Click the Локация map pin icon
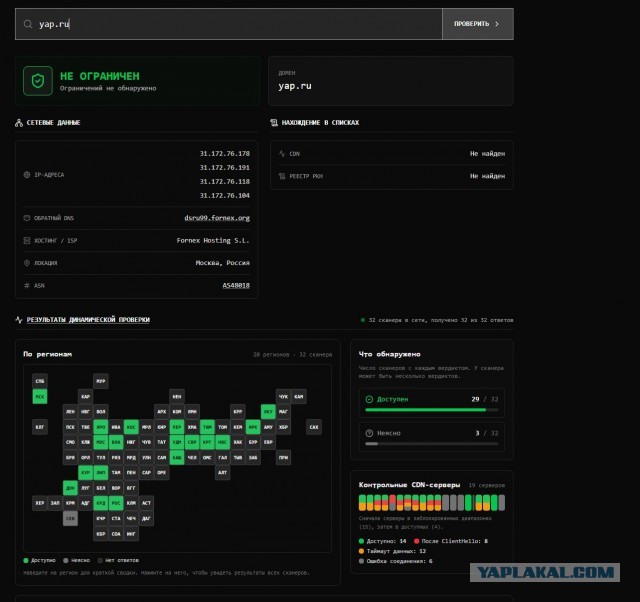The height and width of the screenshot is (602, 640). (27, 263)
